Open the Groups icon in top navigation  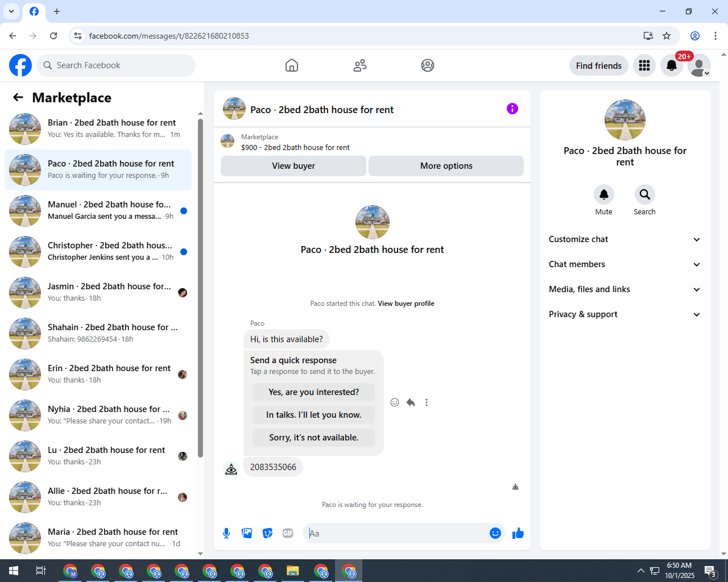coord(428,65)
